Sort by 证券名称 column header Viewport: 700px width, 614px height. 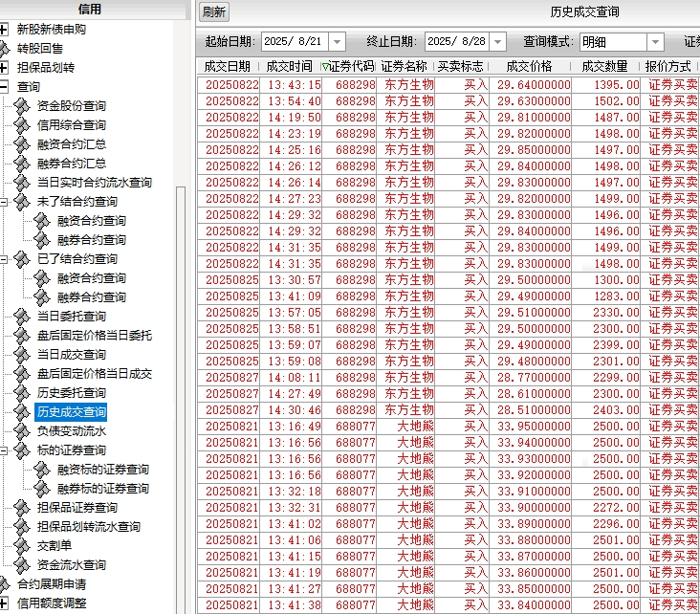pos(404,67)
